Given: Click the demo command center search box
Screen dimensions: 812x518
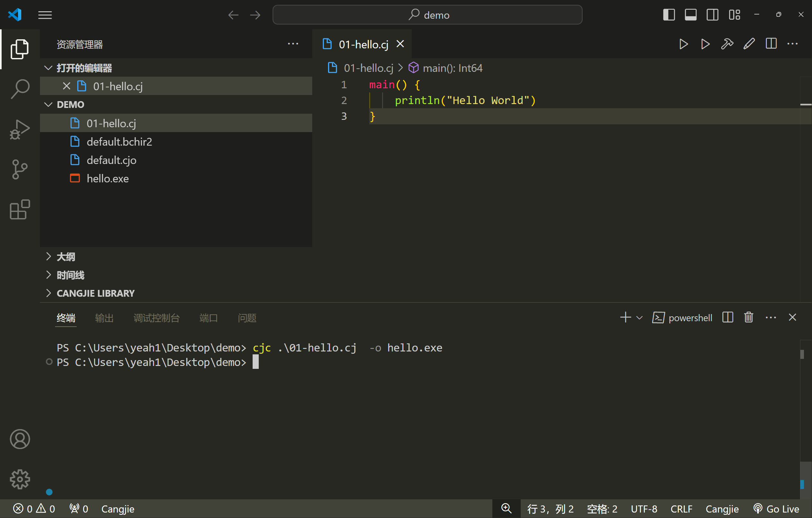Looking at the screenshot, I should point(427,15).
